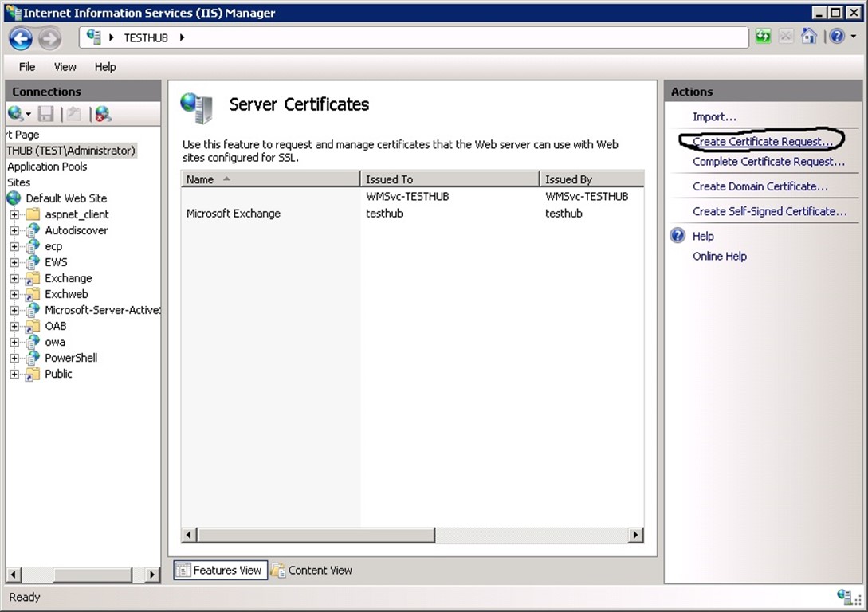Expand the Autodiscover tree node
The width and height of the screenshot is (868, 612).
coord(14,230)
